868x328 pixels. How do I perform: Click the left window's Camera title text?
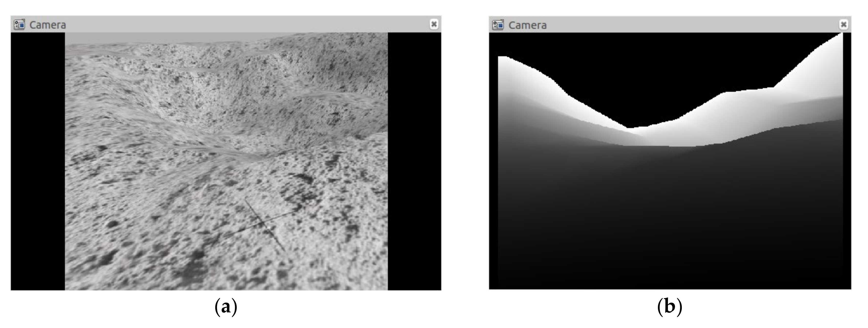click(47, 25)
